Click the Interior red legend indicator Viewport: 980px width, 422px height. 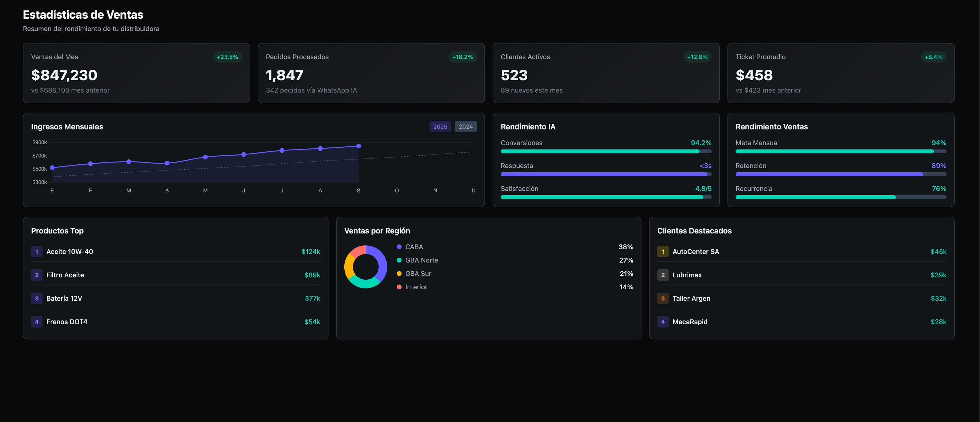click(x=399, y=287)
